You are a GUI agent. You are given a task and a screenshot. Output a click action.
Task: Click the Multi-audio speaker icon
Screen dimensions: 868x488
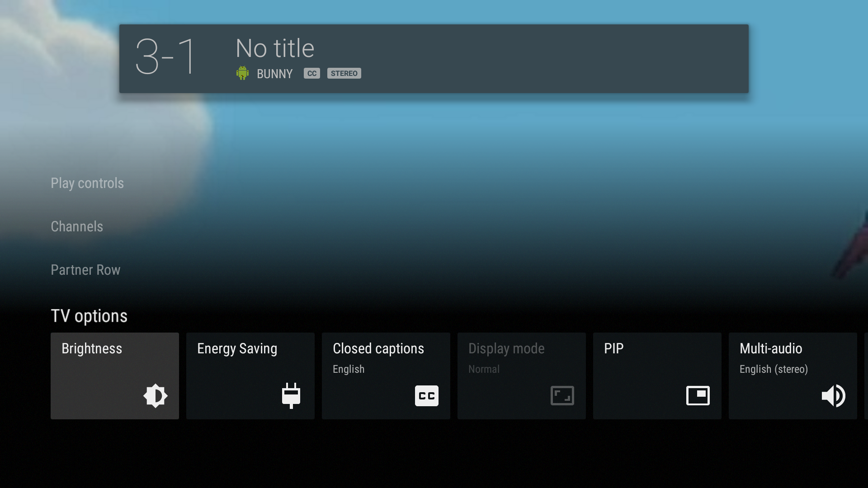834,396
